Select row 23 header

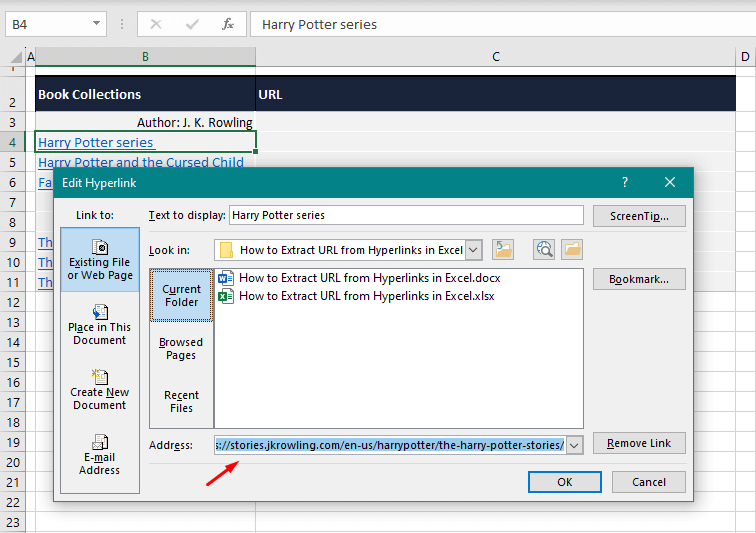14,522
